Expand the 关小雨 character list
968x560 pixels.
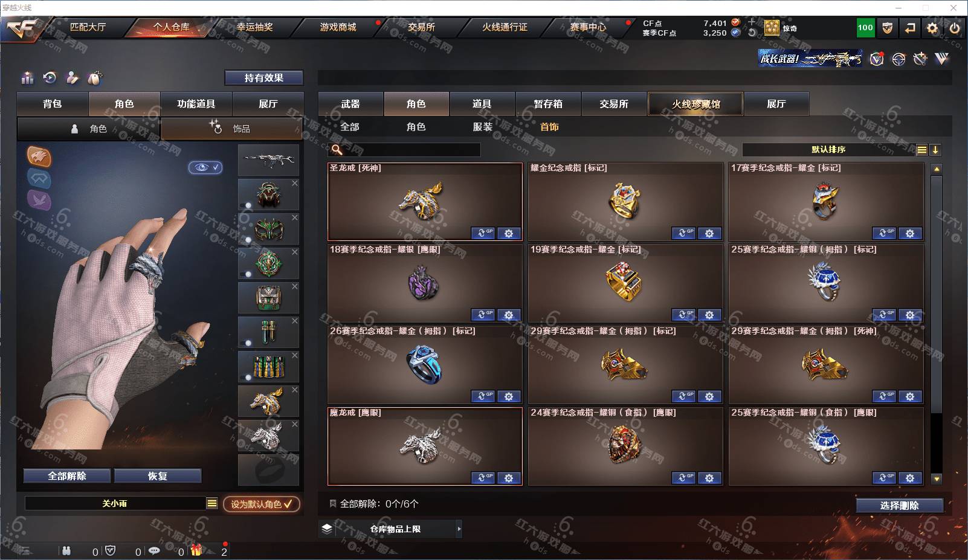pyautogui.click(x=211, y=503)
